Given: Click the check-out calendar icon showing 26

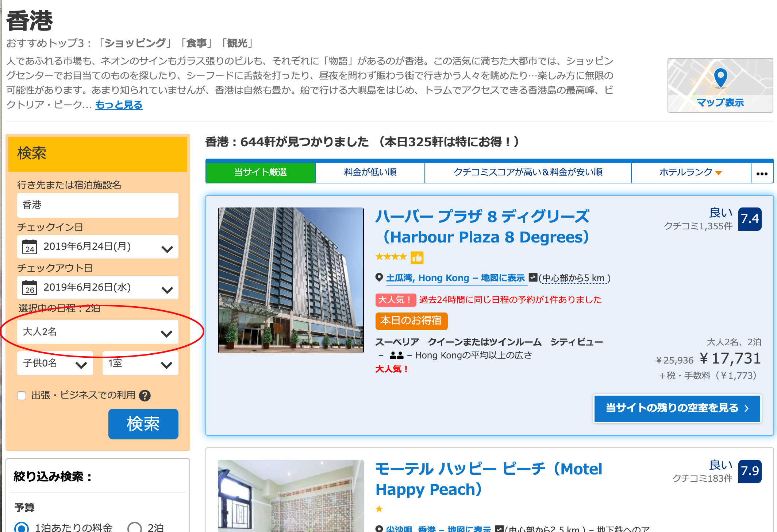Looking at the screenshot, I should (30, 288).
